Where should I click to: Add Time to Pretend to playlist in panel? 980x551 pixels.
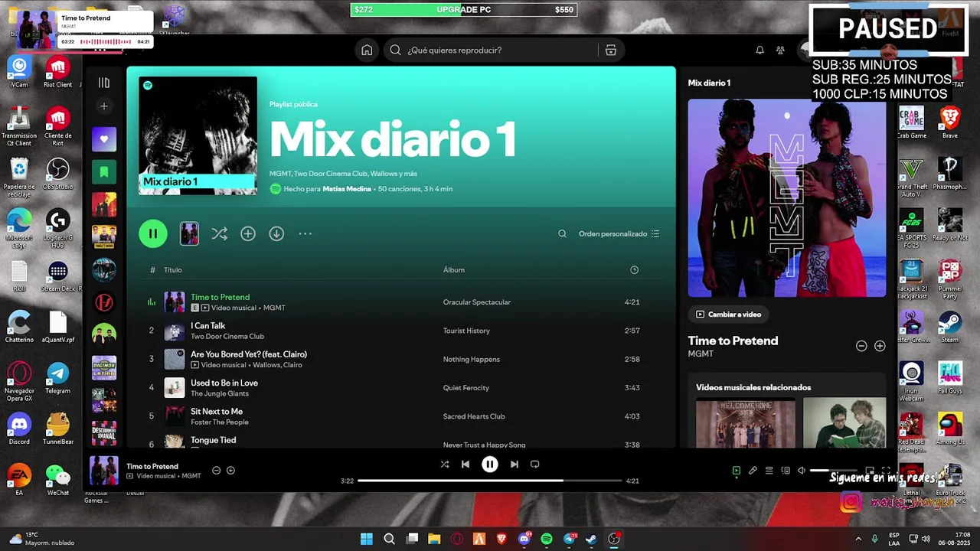(880, 346)
